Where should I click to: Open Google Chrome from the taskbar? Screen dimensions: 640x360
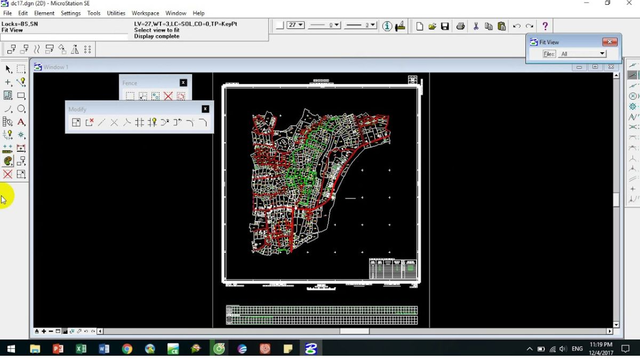click(x=127, y=349)
